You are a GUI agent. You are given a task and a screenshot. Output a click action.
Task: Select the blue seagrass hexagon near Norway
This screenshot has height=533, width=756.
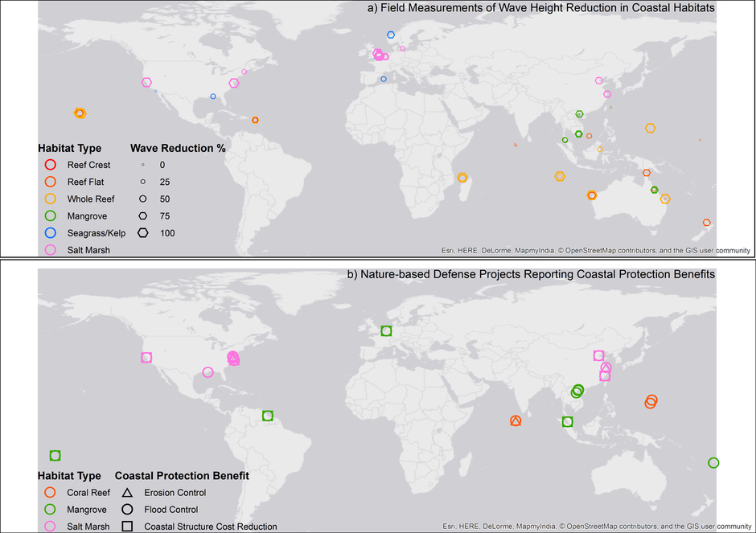tap(391, 35)
